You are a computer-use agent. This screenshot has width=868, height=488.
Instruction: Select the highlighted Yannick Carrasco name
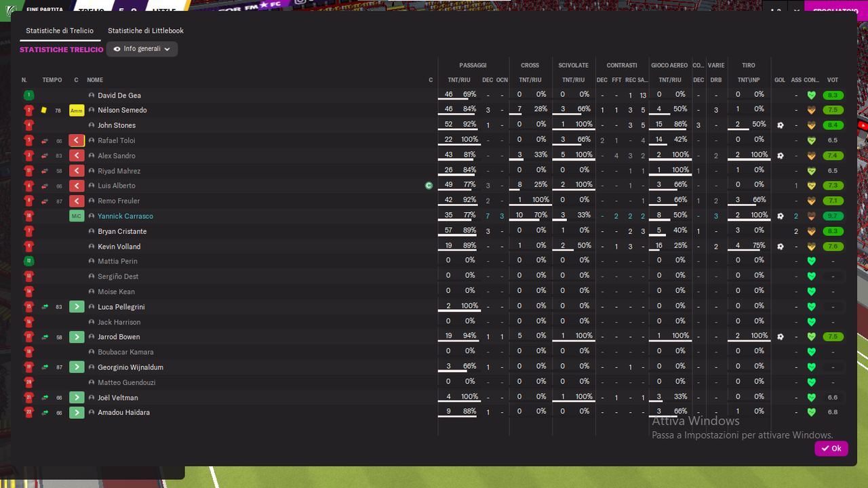[125, 216]
